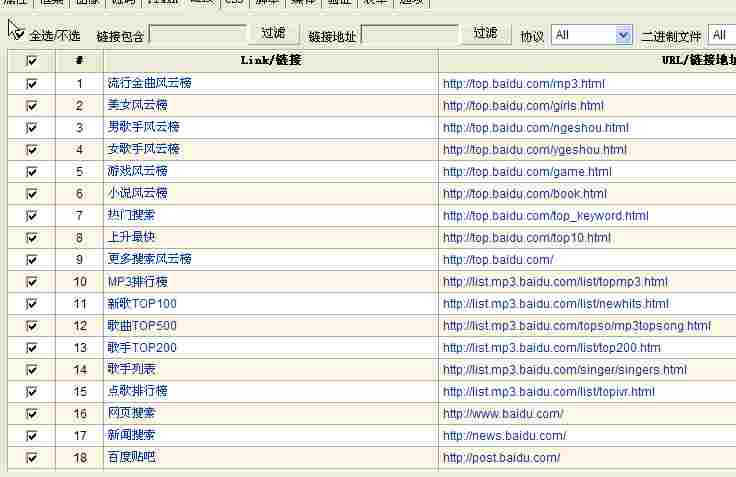Click the 过滤 button beside 链接包含 field

pos(273,33)
